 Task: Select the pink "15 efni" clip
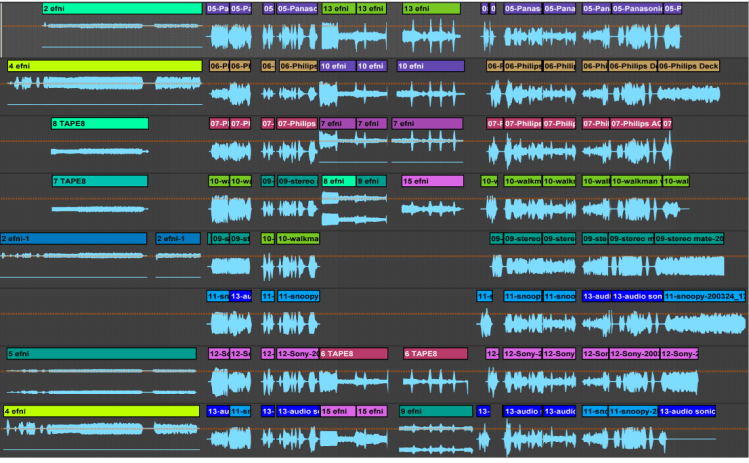click(x=431, y=182)
